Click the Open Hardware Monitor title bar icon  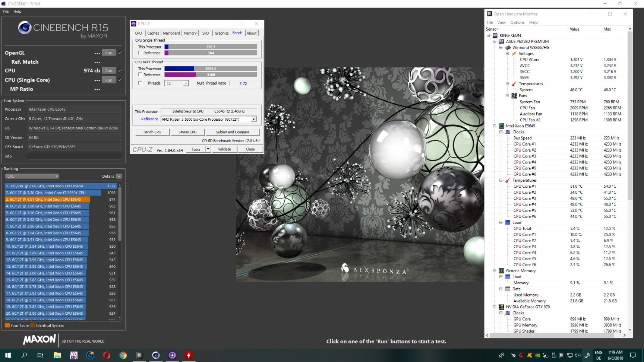pyautogui.click(x=489, y=14)
